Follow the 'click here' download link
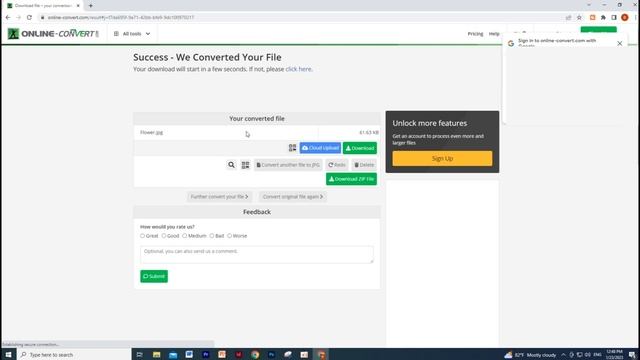The height and width of the screenshot is (360, 640). coord(298,69)
